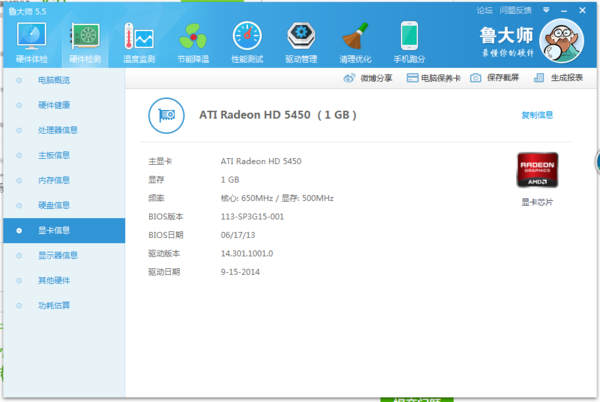Open the 论坛 forum link
This screenshot has height=402, width=600.
coord(484,11)
